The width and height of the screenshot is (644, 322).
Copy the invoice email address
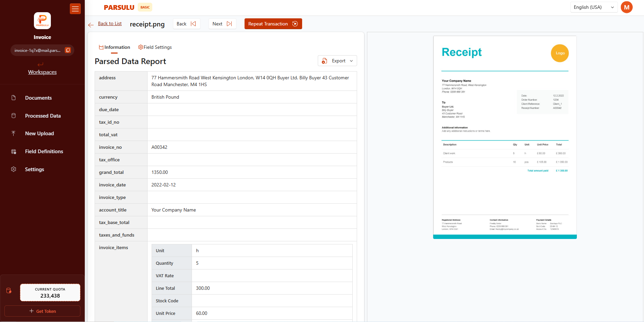[x=68, y=50]
